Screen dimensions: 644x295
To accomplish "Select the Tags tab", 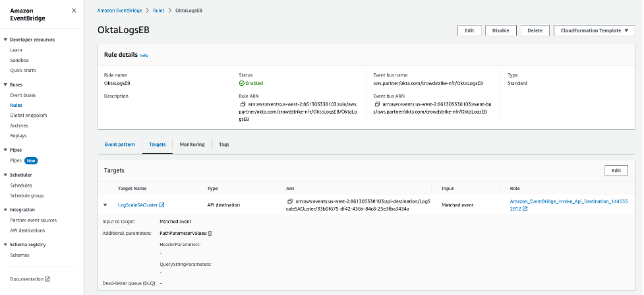I will 223,145.
